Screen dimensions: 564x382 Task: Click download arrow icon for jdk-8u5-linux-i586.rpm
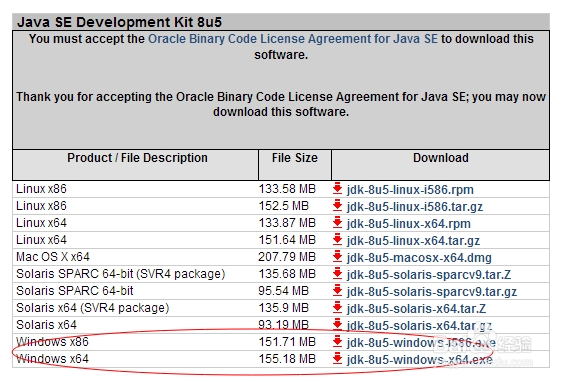(337, 188)
